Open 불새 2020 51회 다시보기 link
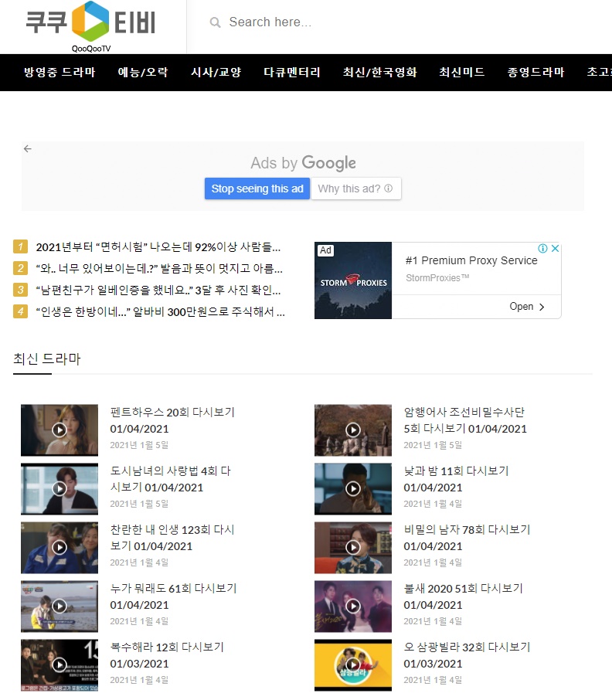Viewport: 612px width, 700px height. [464, 596]
